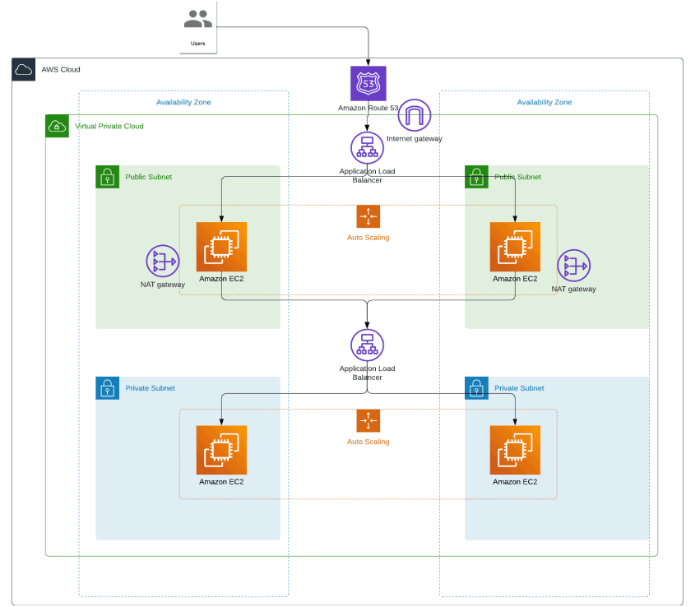The height and width of the screenshot is (607, 700).
Task: Click the Internet gateway icon
Action: click(x=415, y=115)
